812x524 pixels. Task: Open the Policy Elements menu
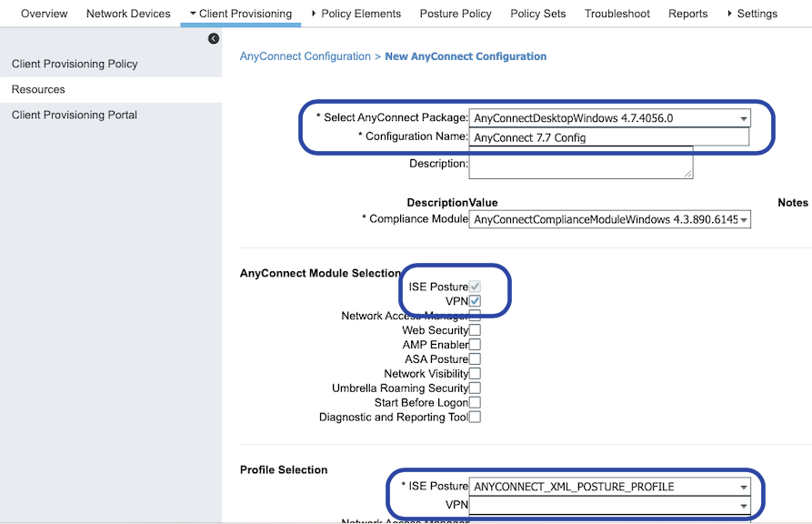click(356, 14)
